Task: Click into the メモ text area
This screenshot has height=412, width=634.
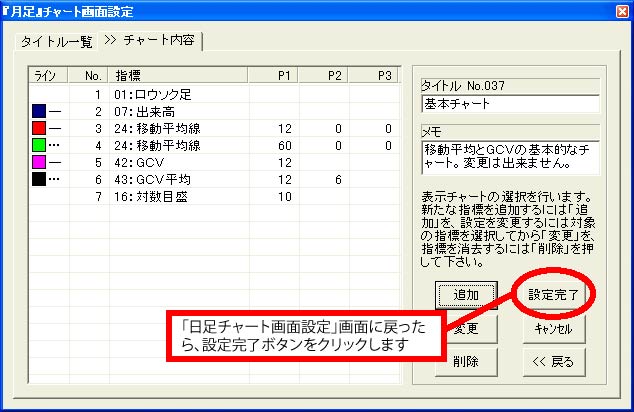Action: [510, 157]
